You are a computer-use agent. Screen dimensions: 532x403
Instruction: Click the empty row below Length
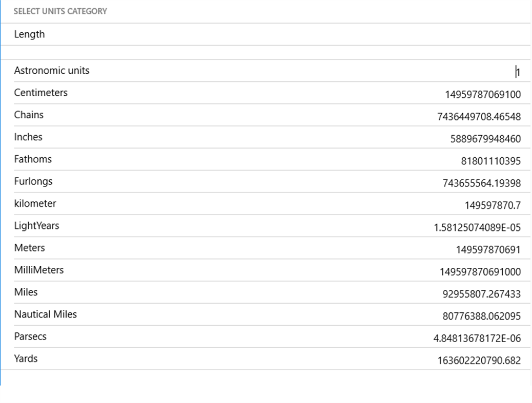tap(266, 52)
